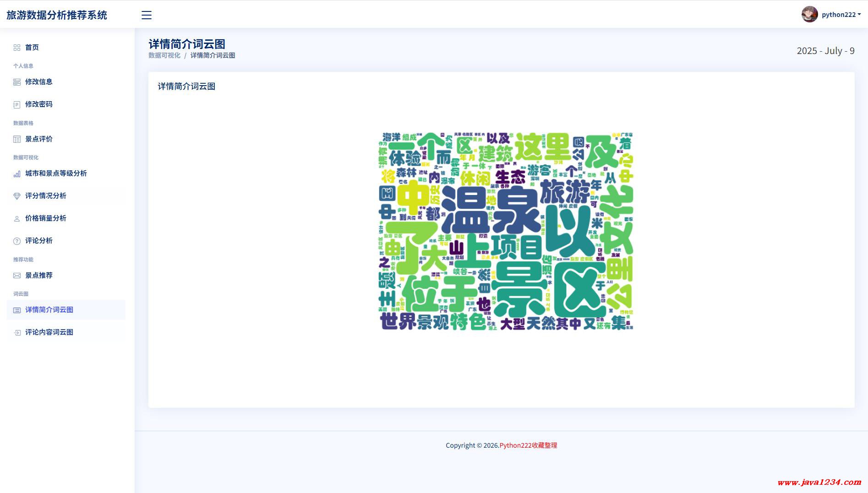The height and width of the screenshot is (493, 868).
Task: Click the person icon for 价格销量分析
Action: (17, 218)
